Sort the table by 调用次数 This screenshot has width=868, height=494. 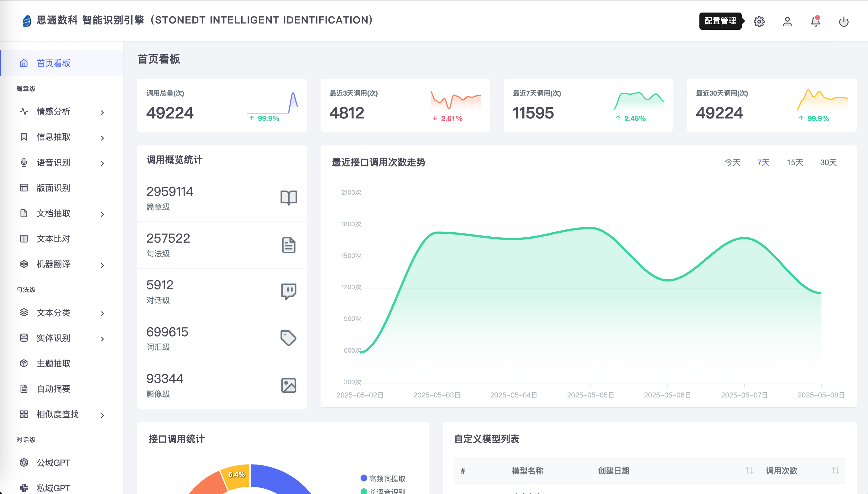835,470
